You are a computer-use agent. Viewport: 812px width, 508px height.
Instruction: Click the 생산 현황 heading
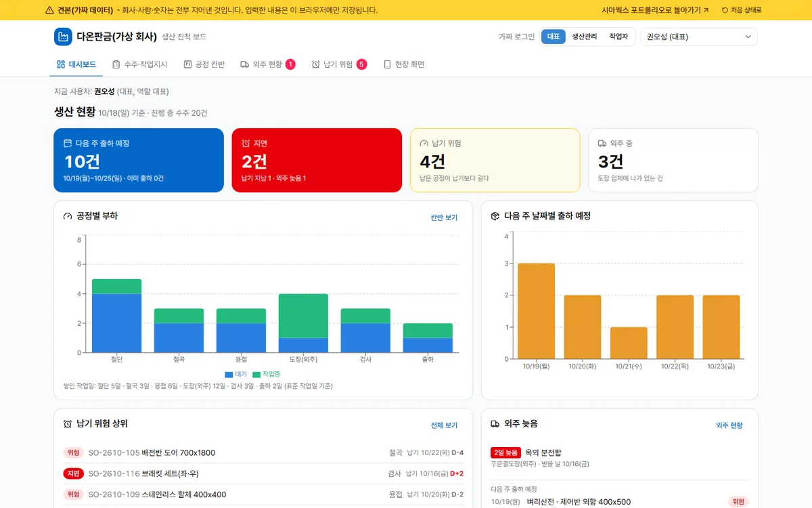[74, 112]
